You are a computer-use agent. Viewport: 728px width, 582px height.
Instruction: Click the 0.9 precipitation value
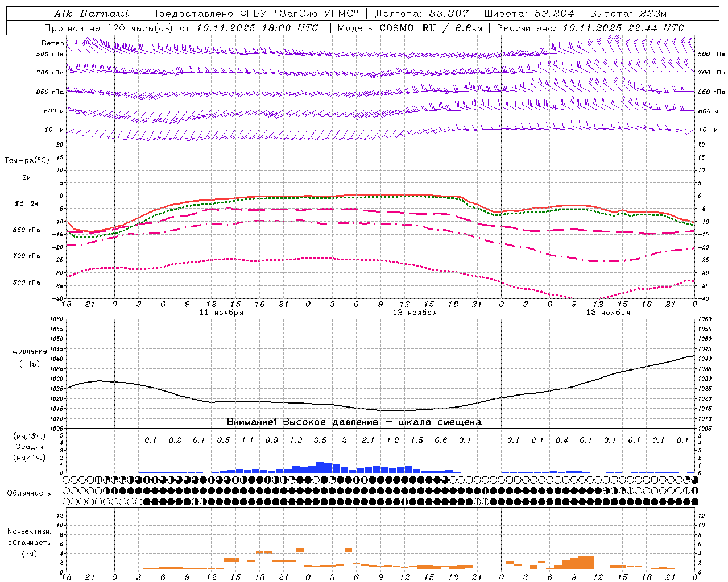(x=272, y=440)
